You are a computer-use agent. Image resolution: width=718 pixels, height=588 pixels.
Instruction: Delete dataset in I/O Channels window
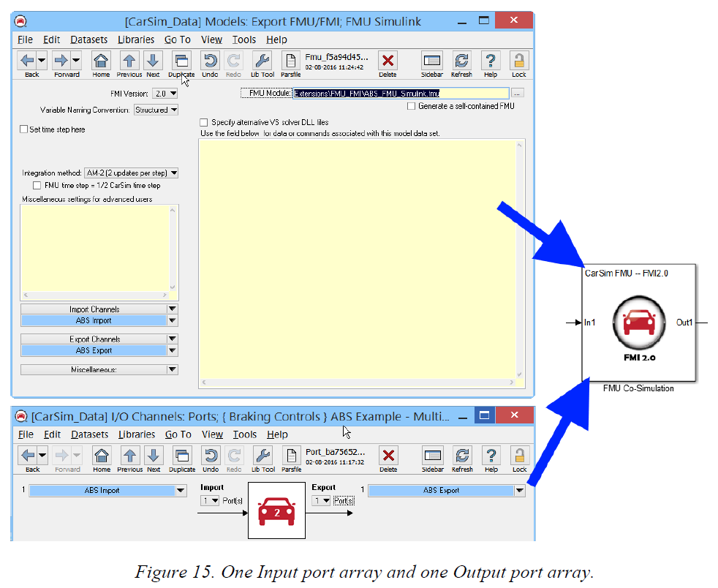click(x=388, y=455)
